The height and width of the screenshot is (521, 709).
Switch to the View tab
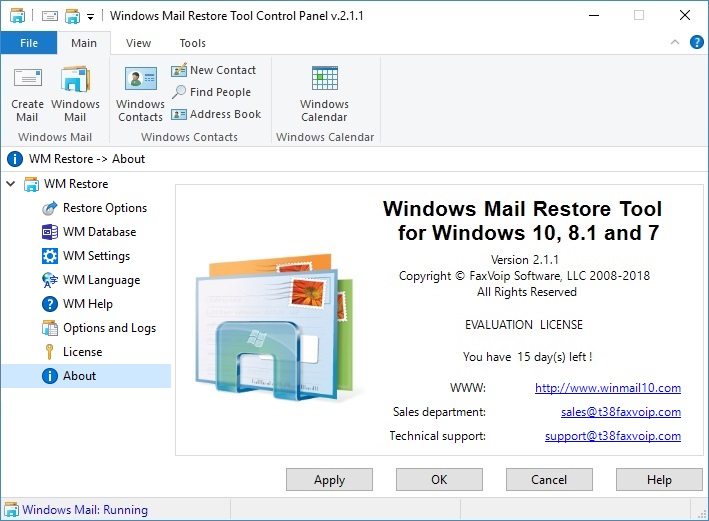pyautogui.click(x=138, y=43)
